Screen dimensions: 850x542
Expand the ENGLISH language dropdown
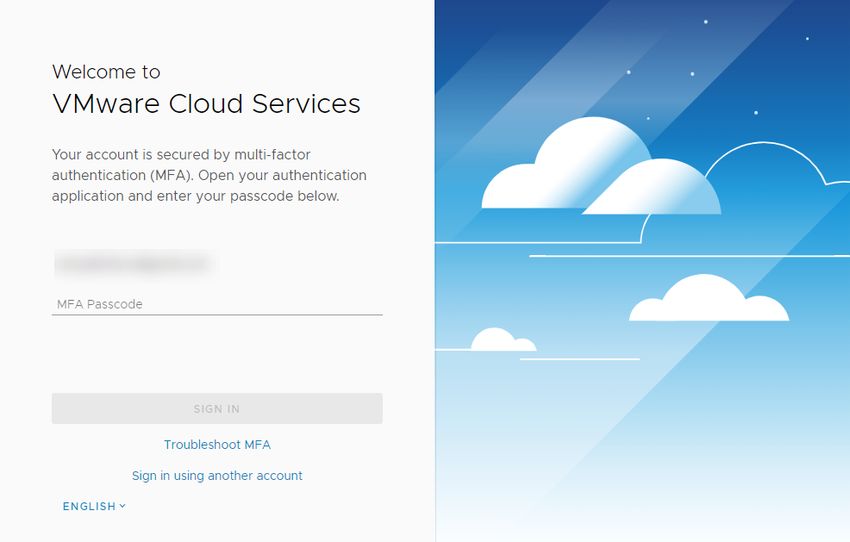pos(94,506)
